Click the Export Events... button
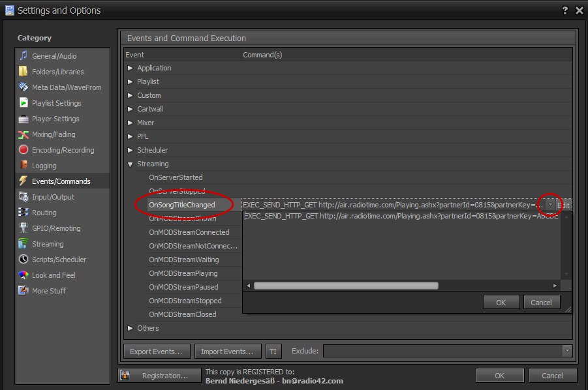This screenshot has height=390, width=588. click(157, 352)
